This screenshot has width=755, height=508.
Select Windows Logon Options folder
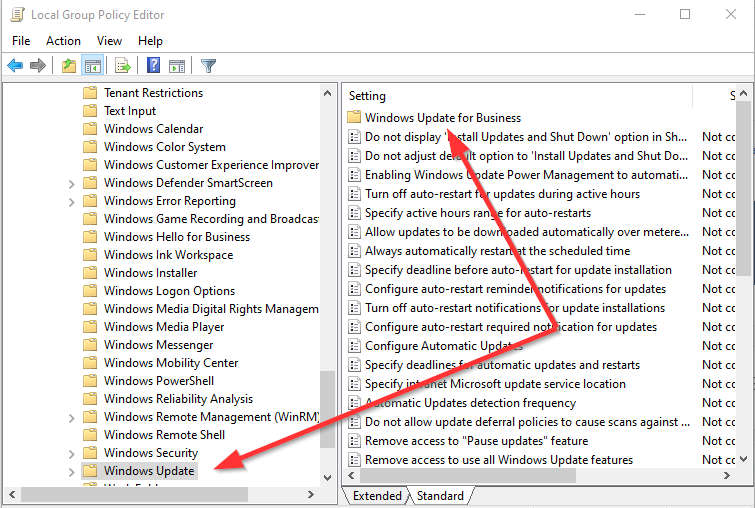(169, 290)
